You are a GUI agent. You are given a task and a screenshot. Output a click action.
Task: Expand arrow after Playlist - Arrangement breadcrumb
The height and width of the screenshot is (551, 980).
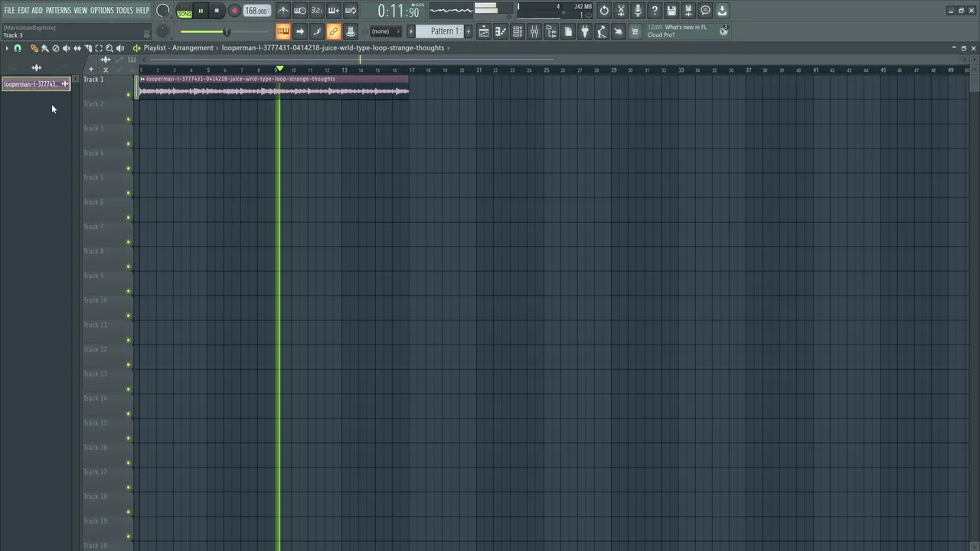point(217,48)
